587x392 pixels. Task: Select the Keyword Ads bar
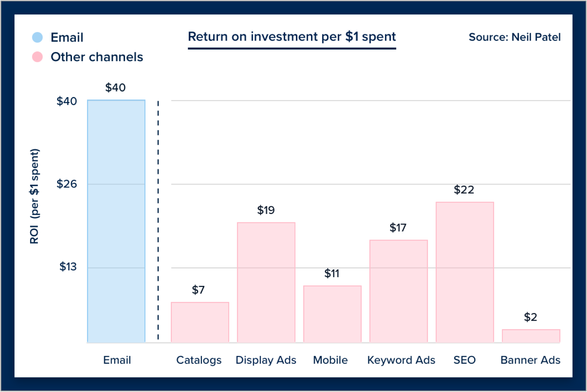point(399,291)
